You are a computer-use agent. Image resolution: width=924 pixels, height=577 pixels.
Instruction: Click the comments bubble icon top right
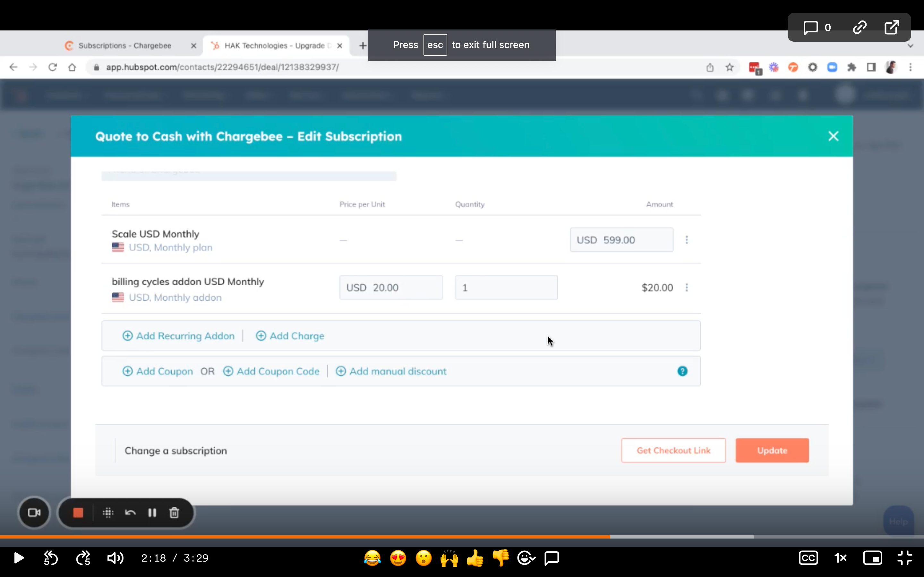pyautogui.click(x=811, y=28)
